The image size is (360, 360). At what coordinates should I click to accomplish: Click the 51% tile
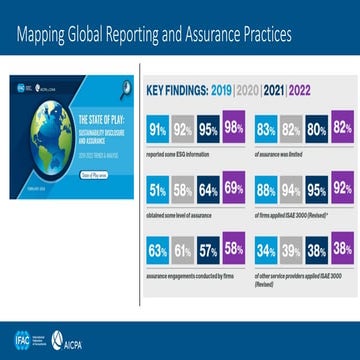pos(158,190)
